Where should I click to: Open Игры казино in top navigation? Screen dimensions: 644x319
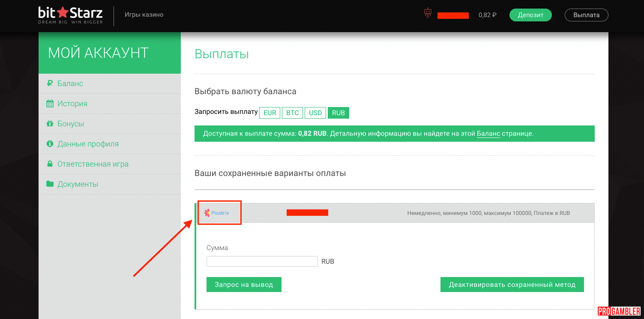144,15
